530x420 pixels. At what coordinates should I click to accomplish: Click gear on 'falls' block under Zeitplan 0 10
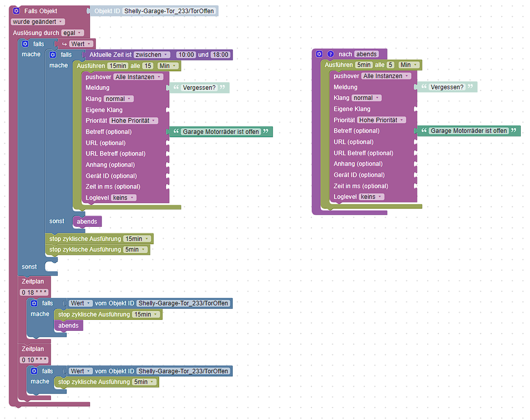click(x=34, y=371)
